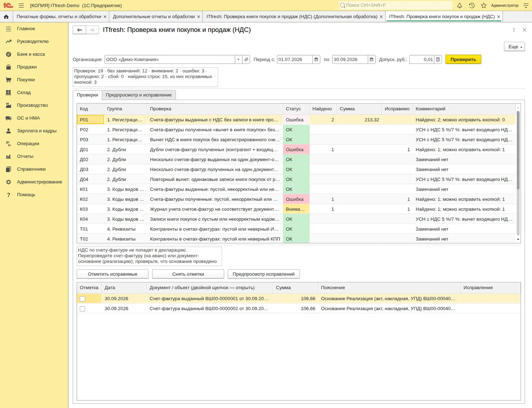Open the history clock icon

coord(472,5)
